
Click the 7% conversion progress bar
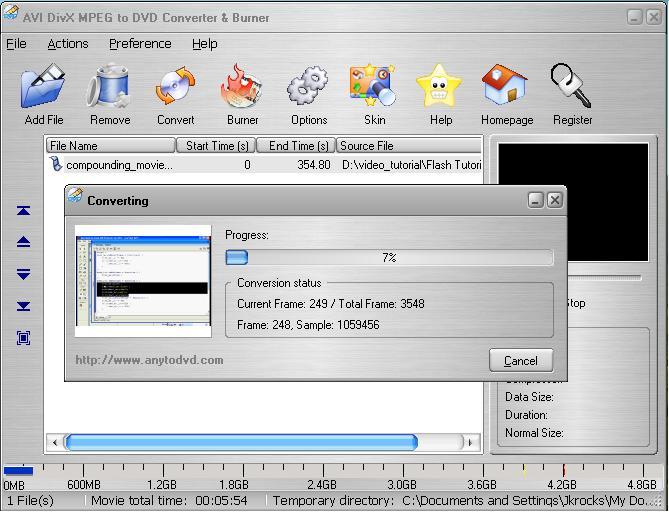[389, 258]
